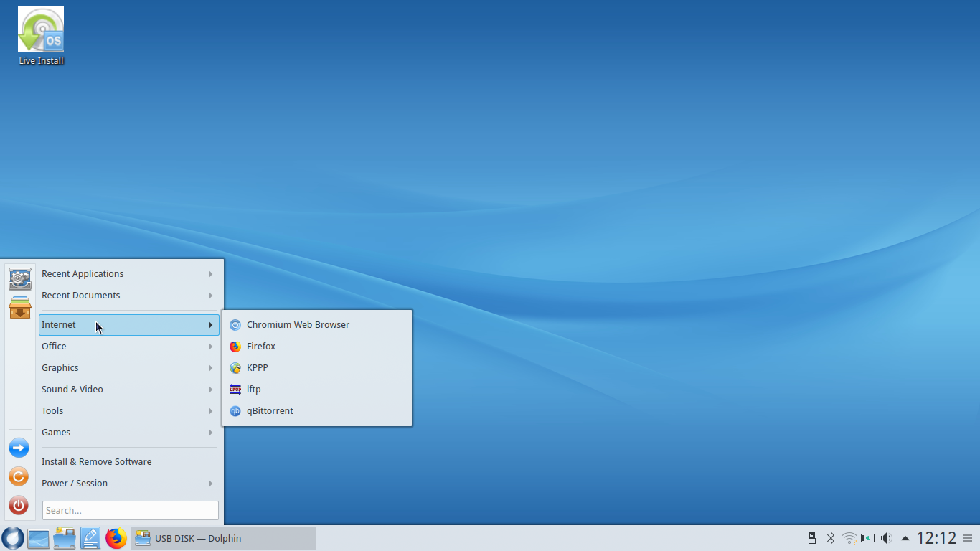This screenshot has height=551, width=980.
Task: Expand the Office category
Action: tap(128, 347)
